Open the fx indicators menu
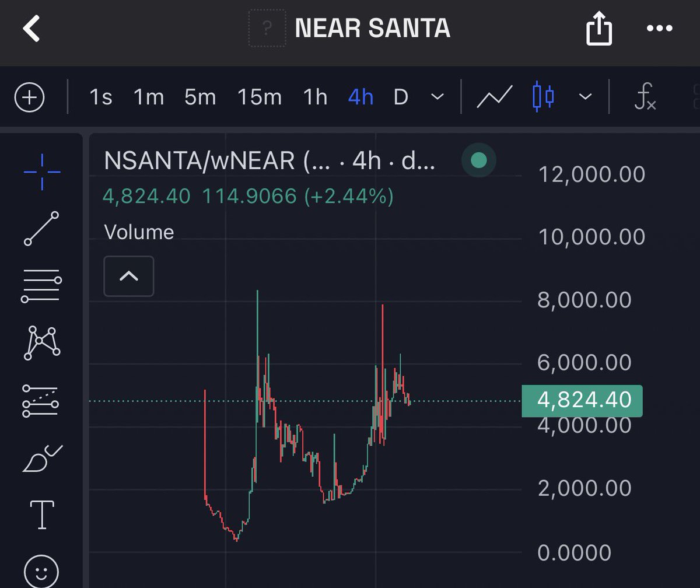 pyautogui.click(x=645, y=97)
